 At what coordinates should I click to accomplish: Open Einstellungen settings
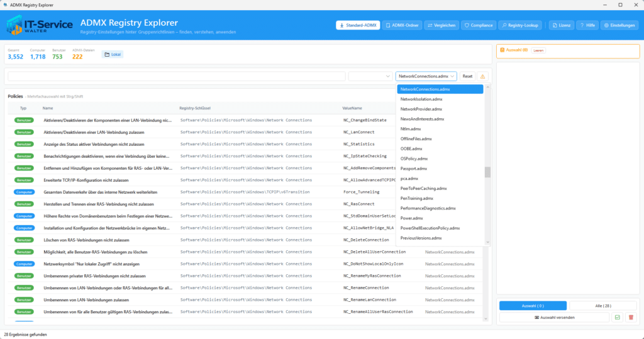pyautogui.click(x=619, y=25)
